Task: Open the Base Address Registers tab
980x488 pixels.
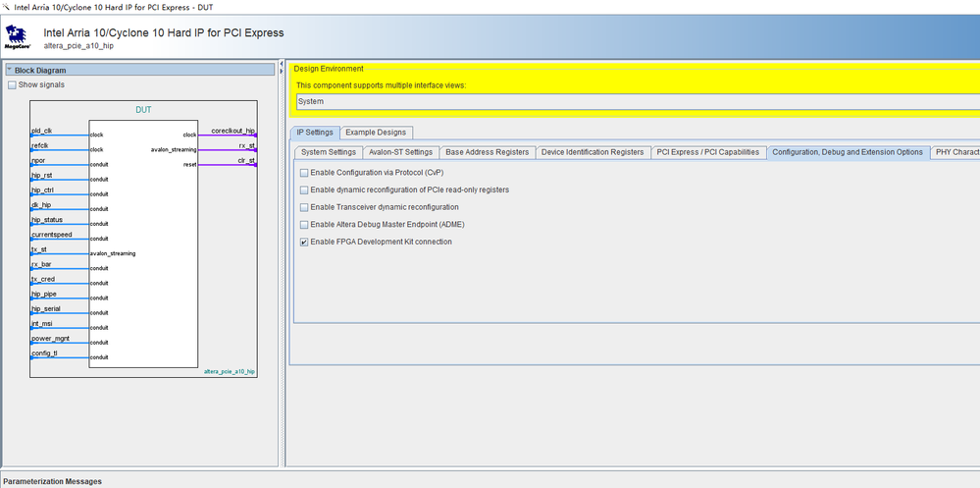Action: coord(487,152)
